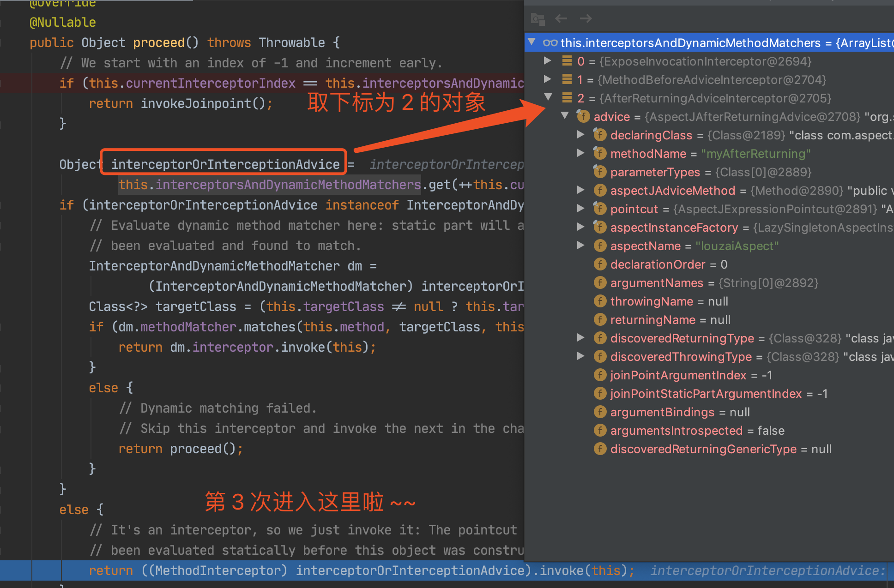Click the field icon beside parameterTypes
Screen dimensions: 894x588
click(x=600, y=172)
